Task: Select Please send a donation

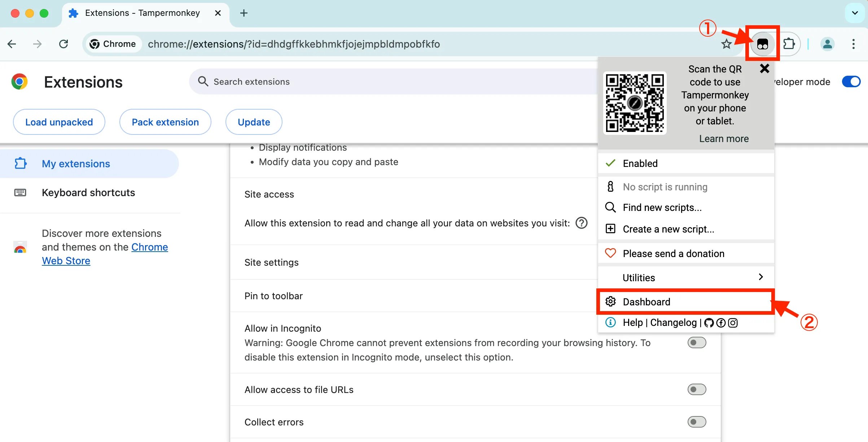Action: coord(686,253)
